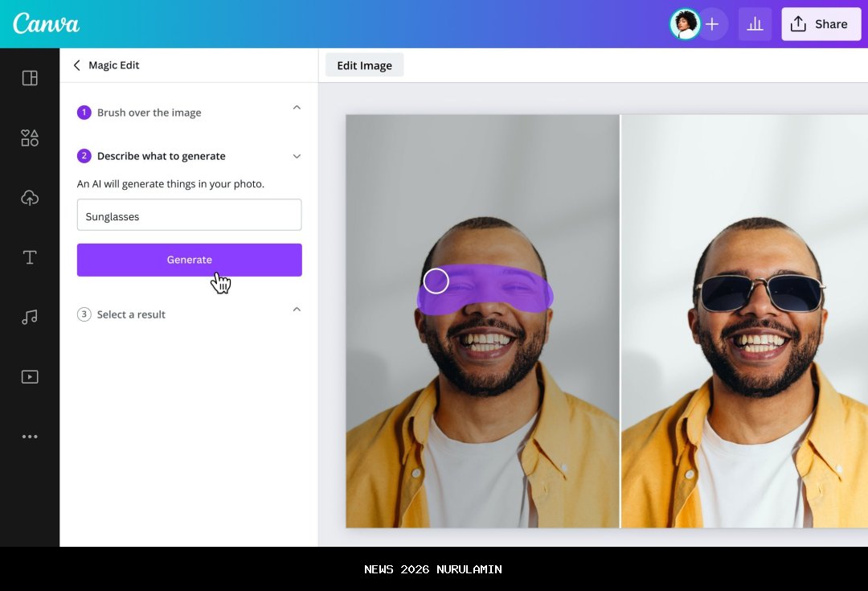868x591 pixels.
Task: Go back from Magic Edit panel
Action: coord(76,65)
